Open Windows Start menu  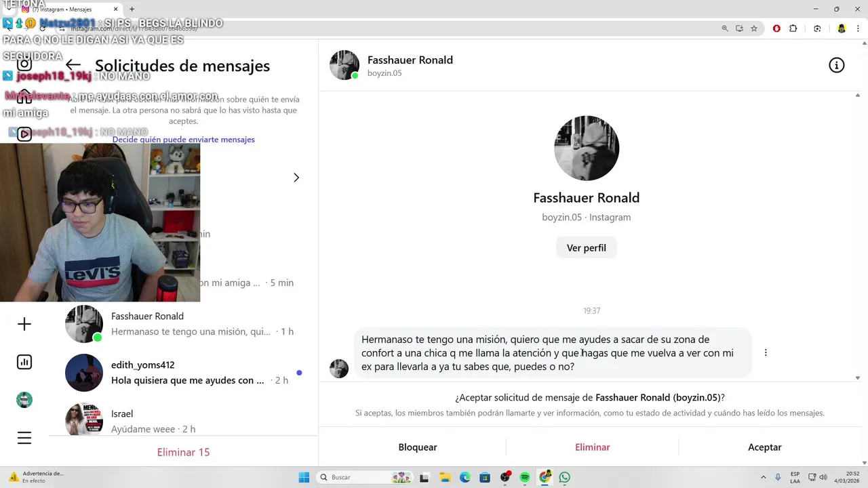click(304, 477)
